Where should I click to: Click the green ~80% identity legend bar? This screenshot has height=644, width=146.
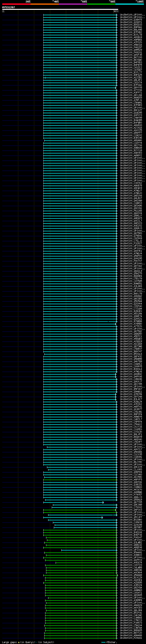101,4
